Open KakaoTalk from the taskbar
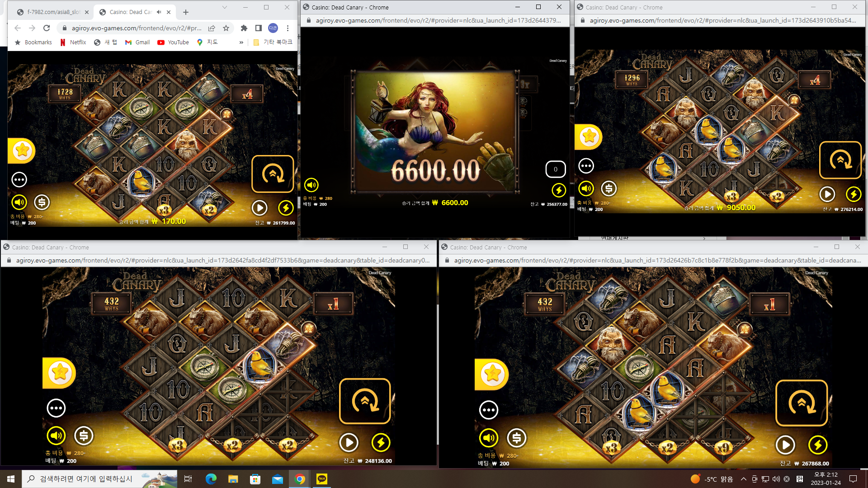This screenshot has height=488, width=868. [x=322, y=479]
